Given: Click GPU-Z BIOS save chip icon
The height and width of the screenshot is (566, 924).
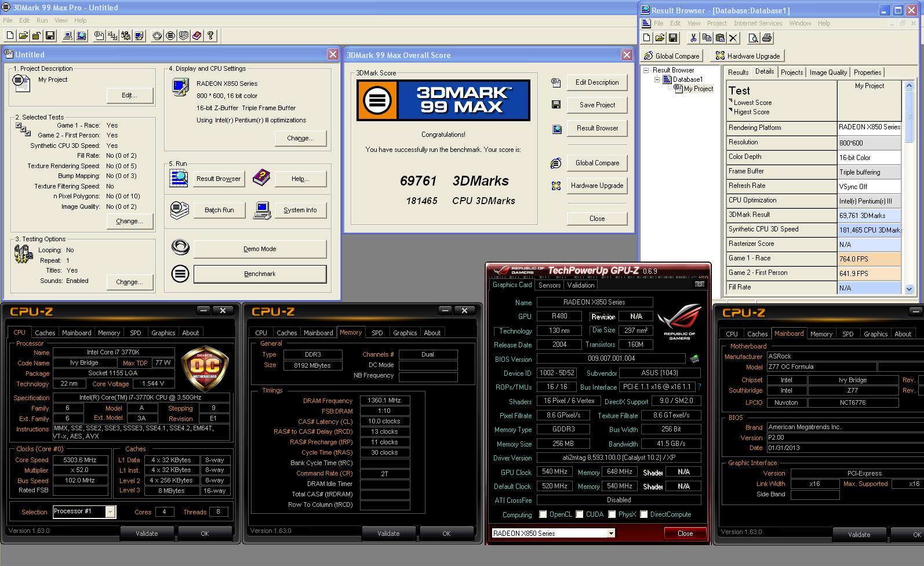Looking at the screenshot, I should point(694,359).
